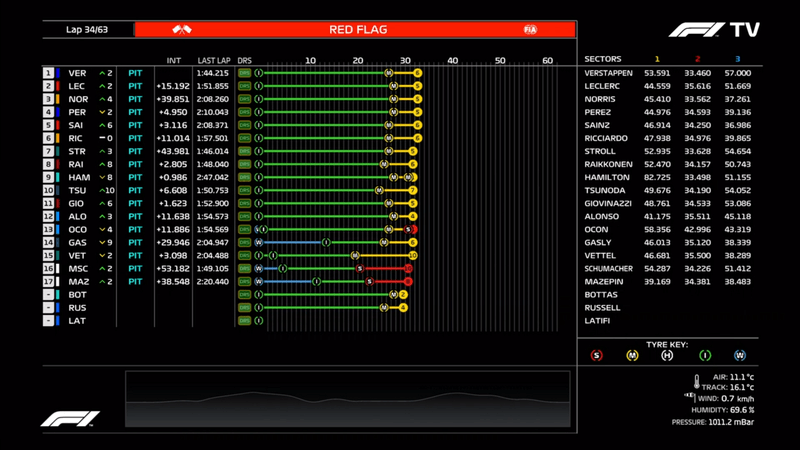Click VERSTAPPEN in the sectors table
The height and width of the screenshot is (450, 800).
point(608,73)
